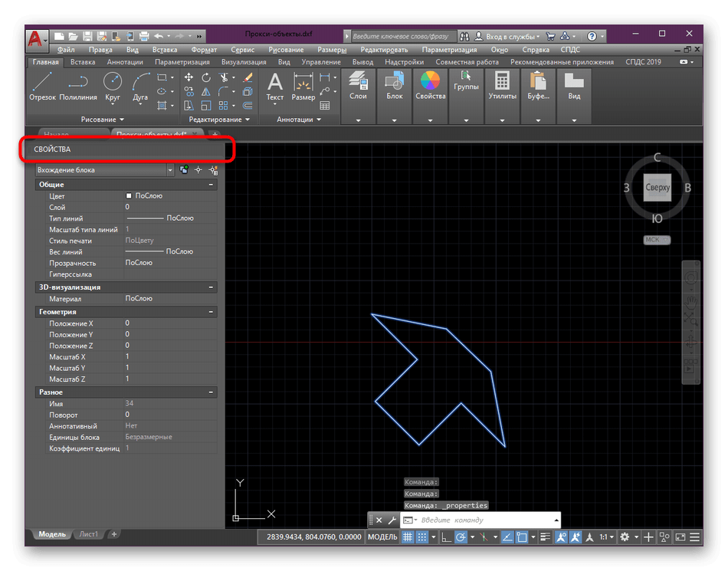Switch to the Вставка ribbon tab
728x571 pixels.
point(83,62)
